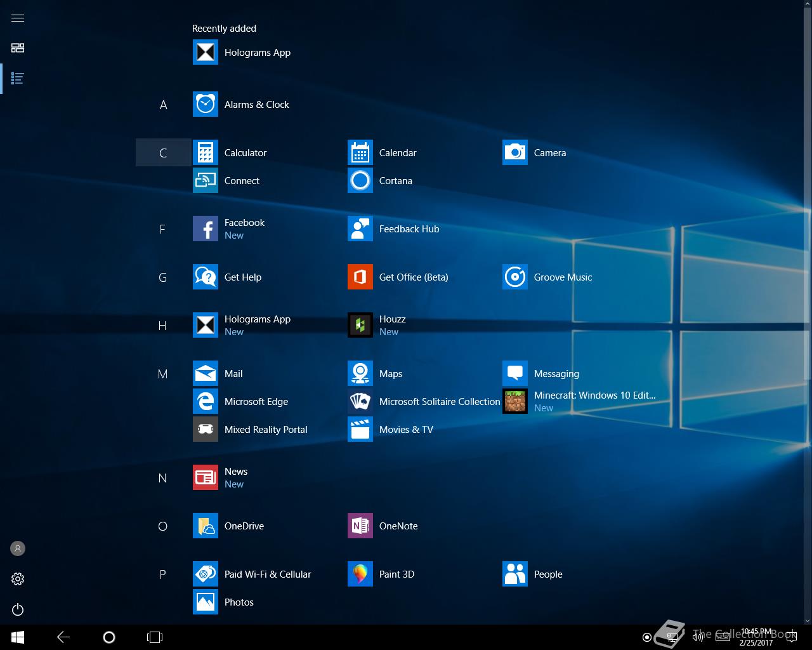Launch the Photos app icon

206,602
